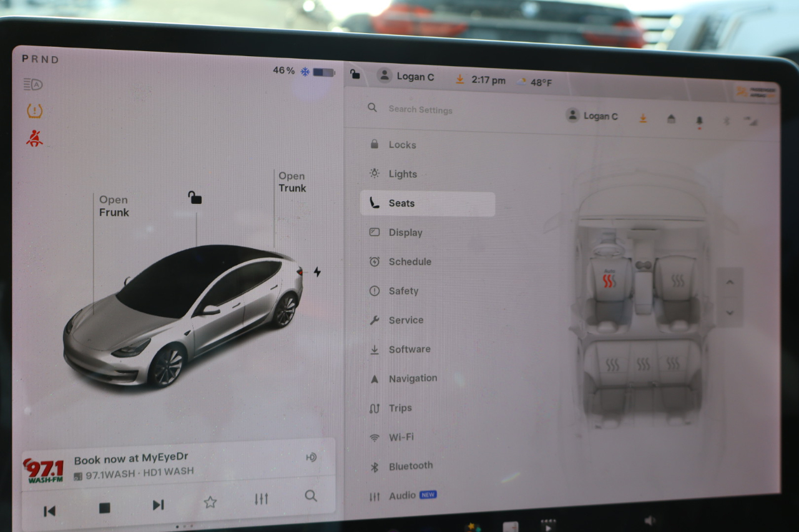Open the equalizer sliders in media player

261,498
